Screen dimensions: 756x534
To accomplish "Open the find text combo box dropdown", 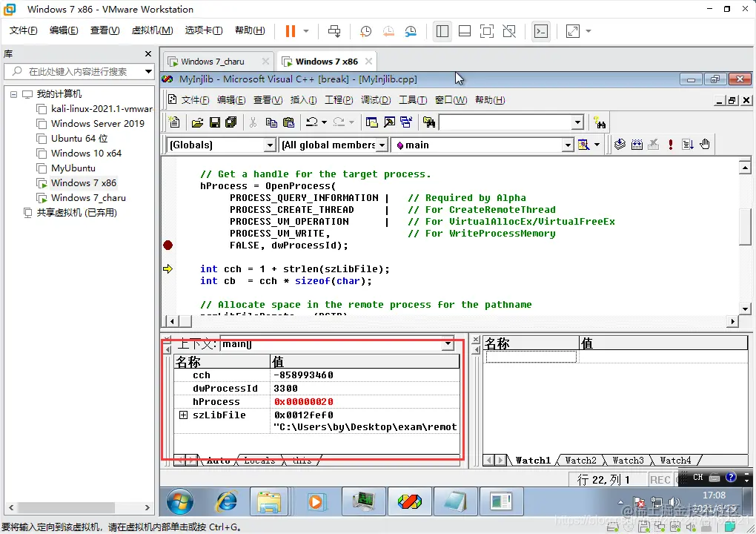I will pos(577,122).
